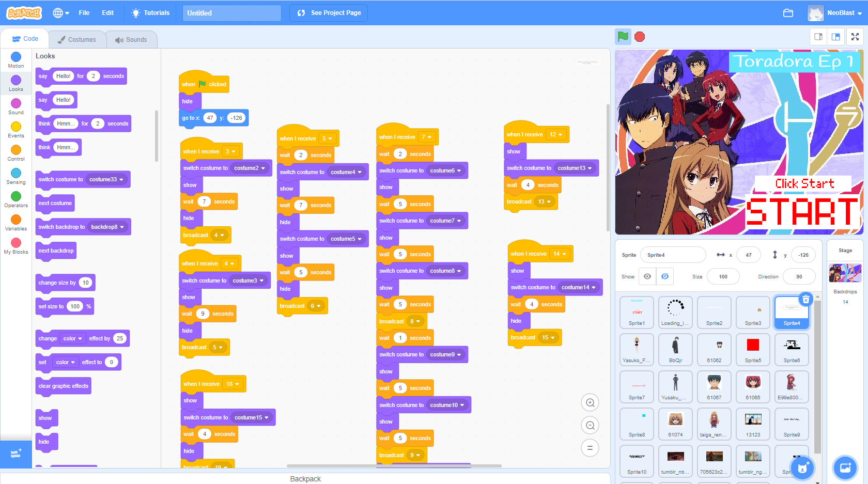This screenshot has height=484, width=868.
Task: Open color dropdown in change effect block
Action: tap(72, 339)
